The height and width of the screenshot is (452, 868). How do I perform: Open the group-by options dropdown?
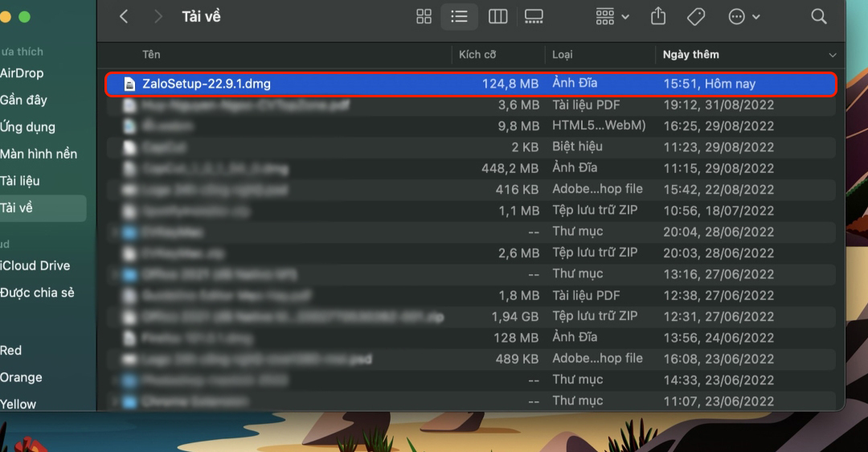tap(612, 17)
